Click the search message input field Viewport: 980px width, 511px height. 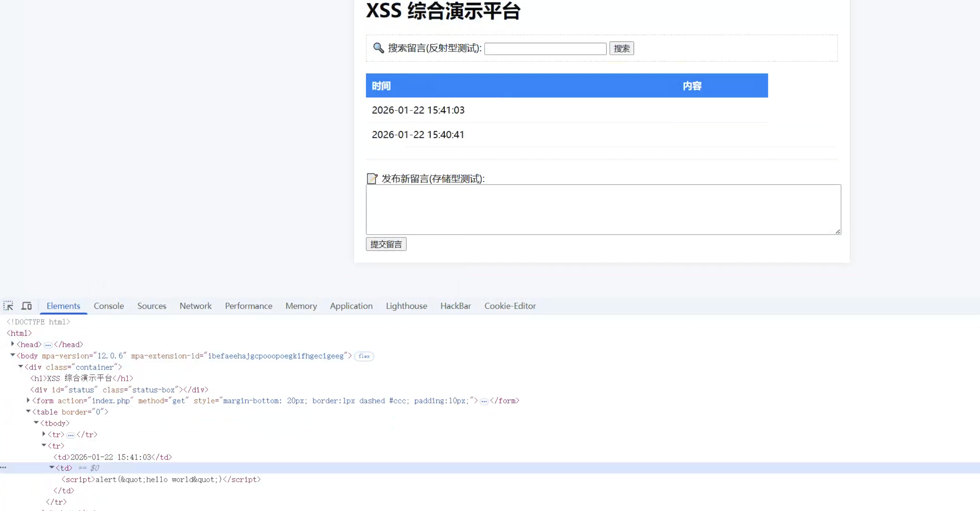click(545, 49)
